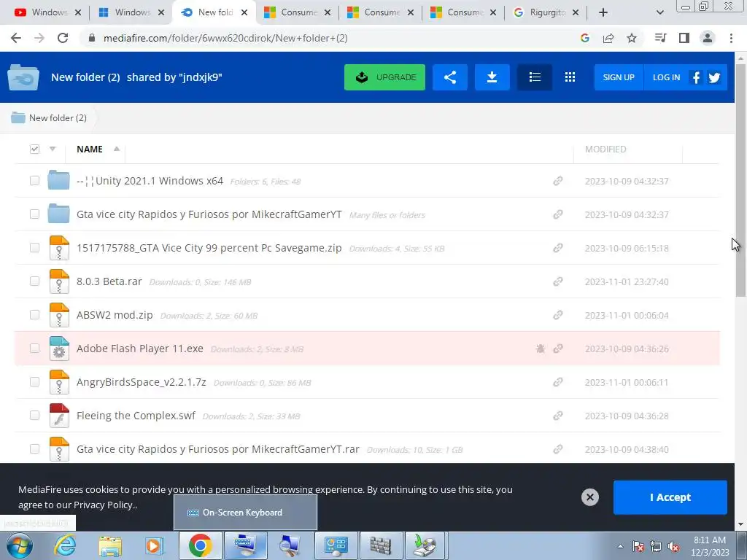Copy link for 8.0.3 Beta.rar
This screenshot has height=560, width=747.
558,281
